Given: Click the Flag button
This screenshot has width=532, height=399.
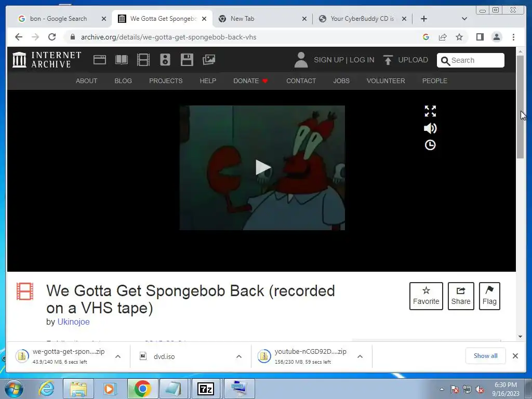Looking at the screenshot, I should point(489,296).
